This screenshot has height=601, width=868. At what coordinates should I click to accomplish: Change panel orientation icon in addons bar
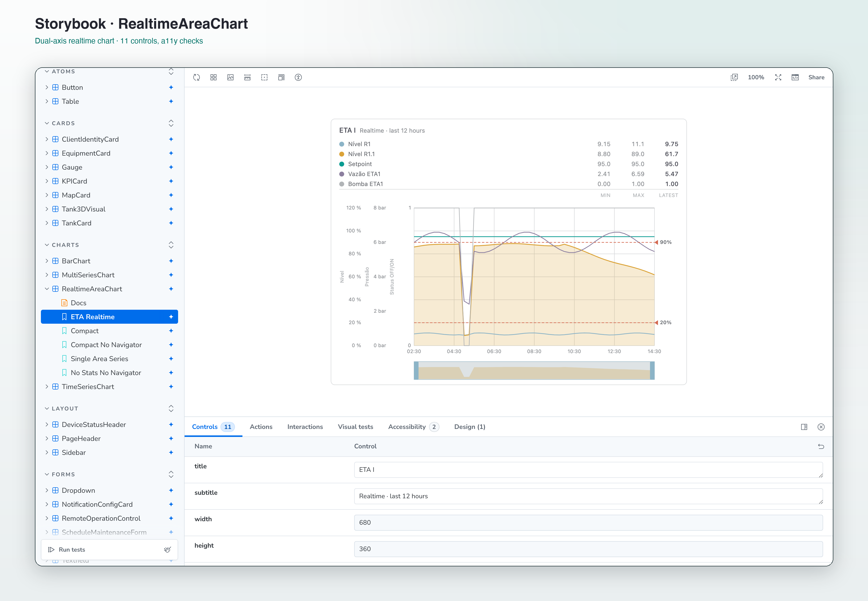804,427
